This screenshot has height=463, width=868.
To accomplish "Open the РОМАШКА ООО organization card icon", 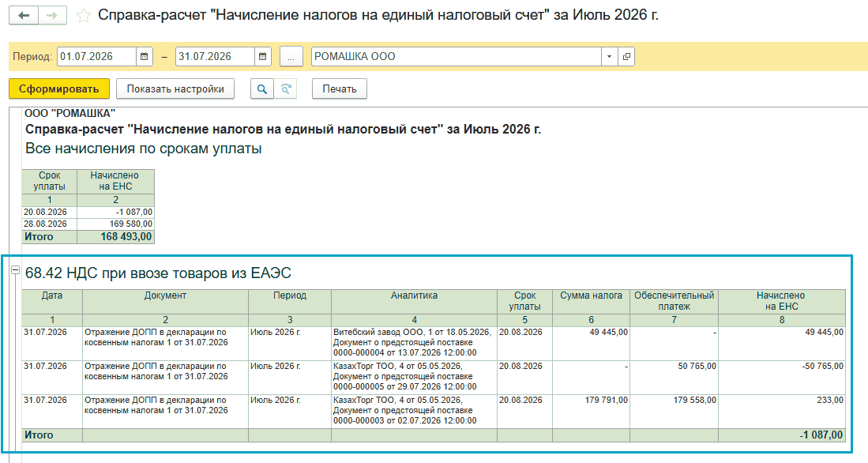I will click(x=626, y=56).
